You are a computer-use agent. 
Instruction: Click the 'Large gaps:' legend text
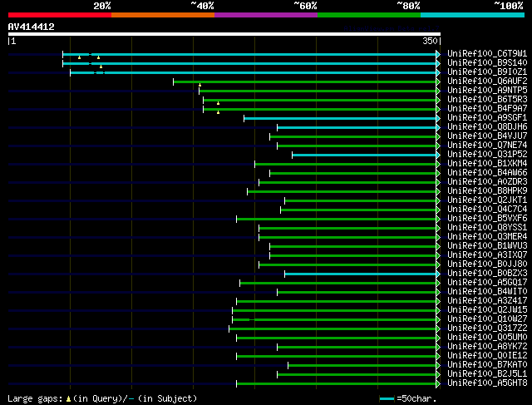(35, 398)
